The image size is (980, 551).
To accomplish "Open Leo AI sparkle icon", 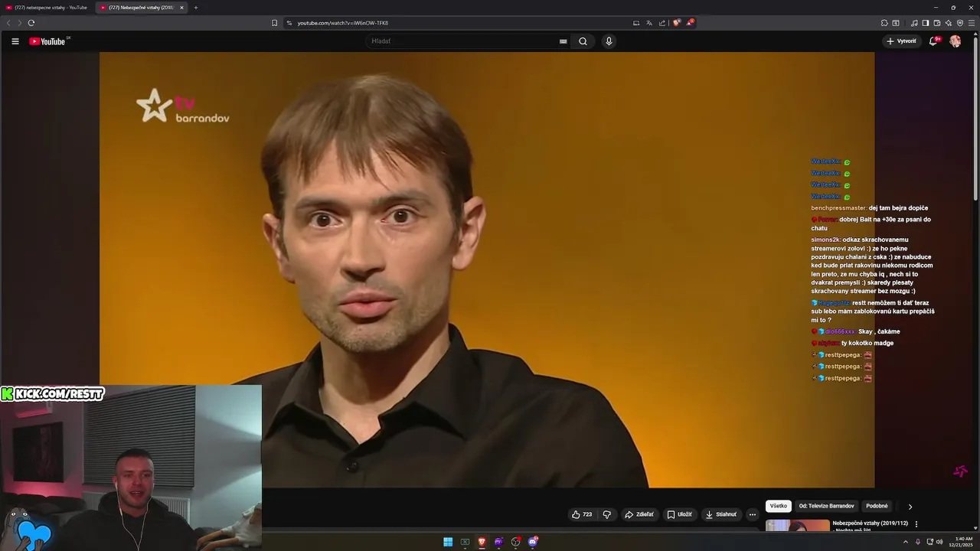I will (x=949, y=23).
